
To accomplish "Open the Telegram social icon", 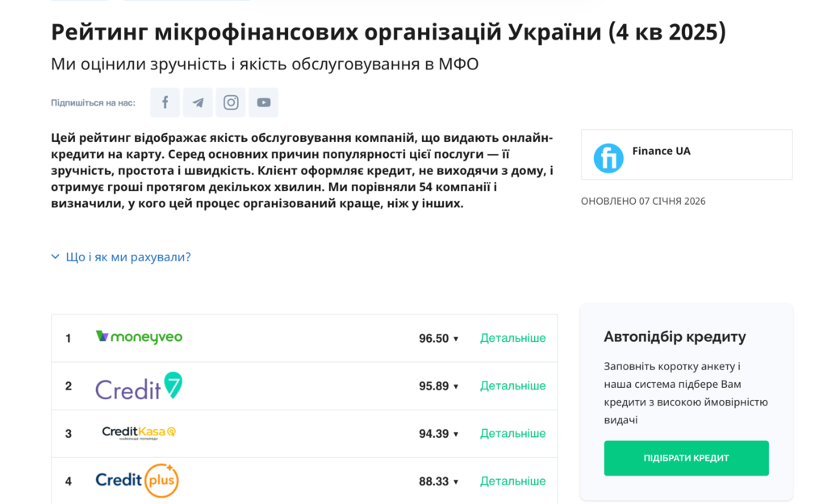I will 198,102.
